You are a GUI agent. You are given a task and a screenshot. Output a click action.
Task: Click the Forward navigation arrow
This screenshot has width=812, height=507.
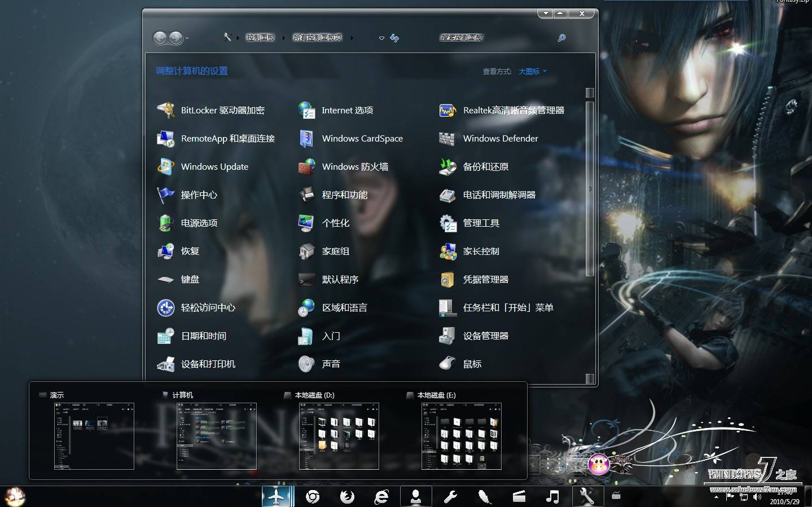[x=175, y=38]
